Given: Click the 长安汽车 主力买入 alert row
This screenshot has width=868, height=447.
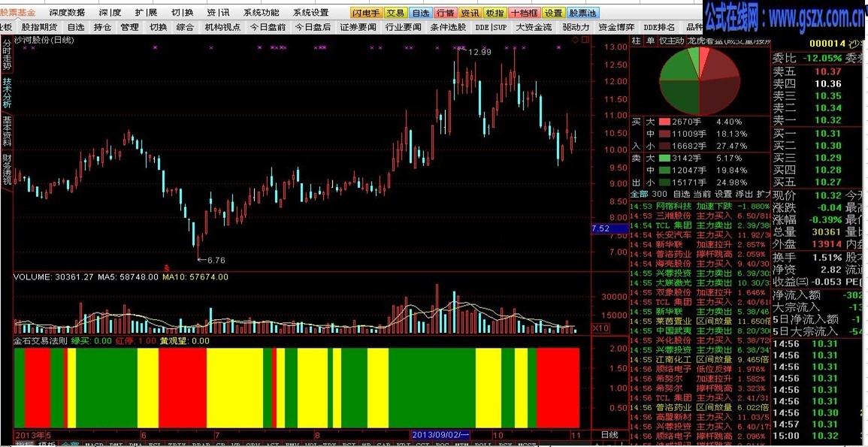Looking at the screenshot, I should click(x=700, y=234).
